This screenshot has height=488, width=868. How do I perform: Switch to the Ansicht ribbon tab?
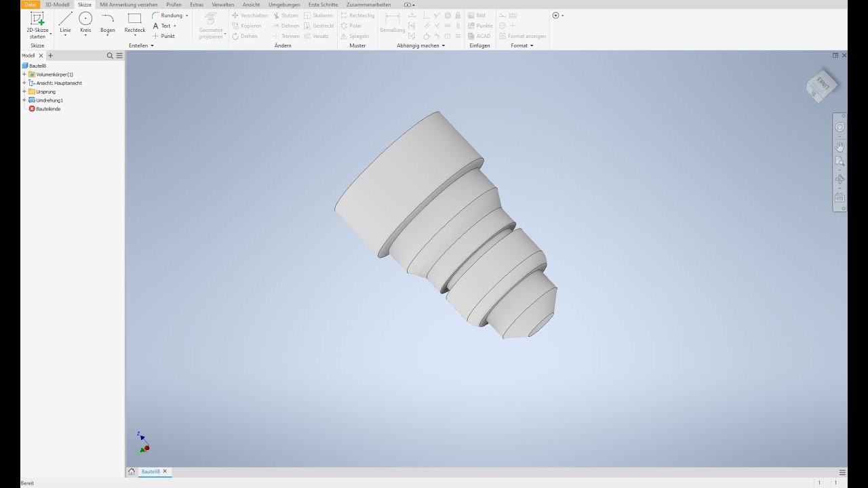pyautogui.click(x=251, y=4)
